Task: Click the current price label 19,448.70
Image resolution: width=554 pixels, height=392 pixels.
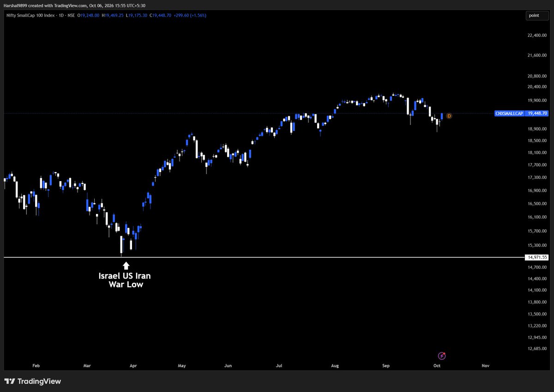Action: click(537, 113)
